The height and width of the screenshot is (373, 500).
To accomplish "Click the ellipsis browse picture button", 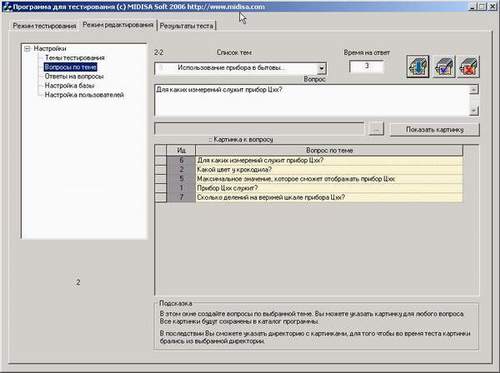I will pos(376,129).
